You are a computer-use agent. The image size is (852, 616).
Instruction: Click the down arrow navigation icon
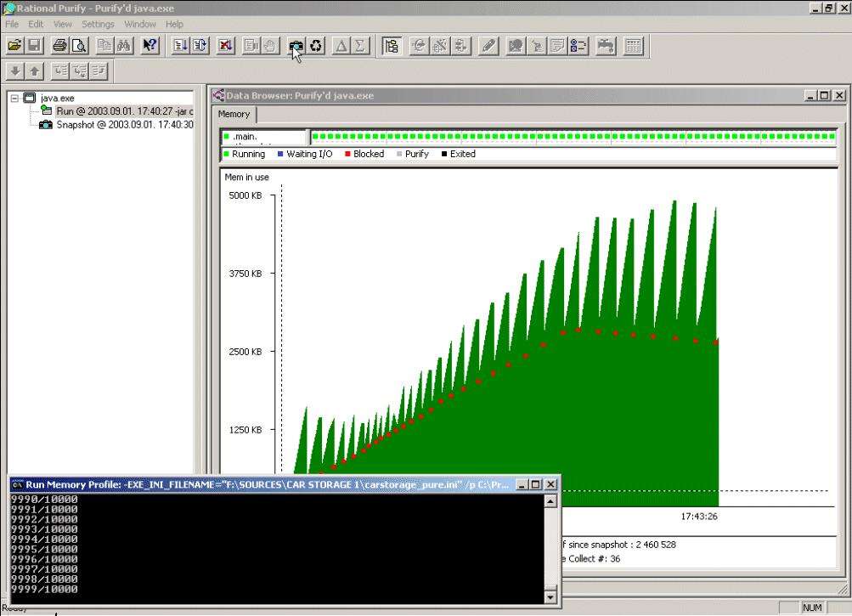pyautogui.click(x=15, y=71)
